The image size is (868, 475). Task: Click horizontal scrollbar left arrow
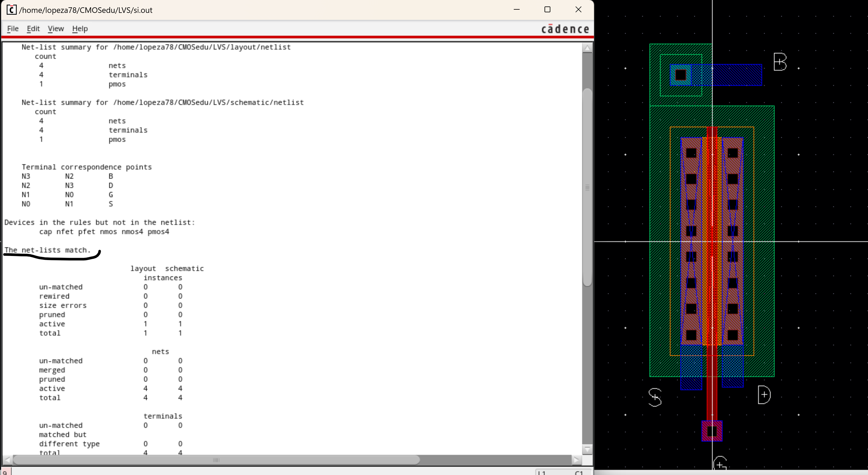(x=7, y=460)
